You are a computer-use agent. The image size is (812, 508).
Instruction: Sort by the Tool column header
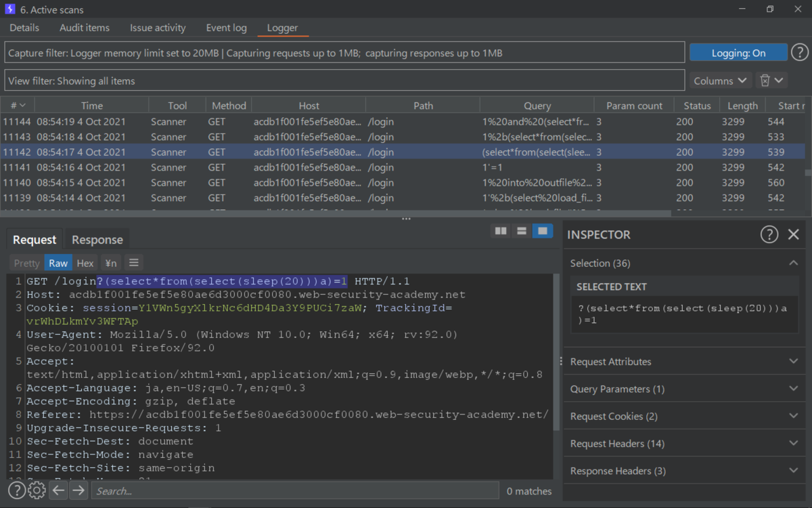(178, 106)
